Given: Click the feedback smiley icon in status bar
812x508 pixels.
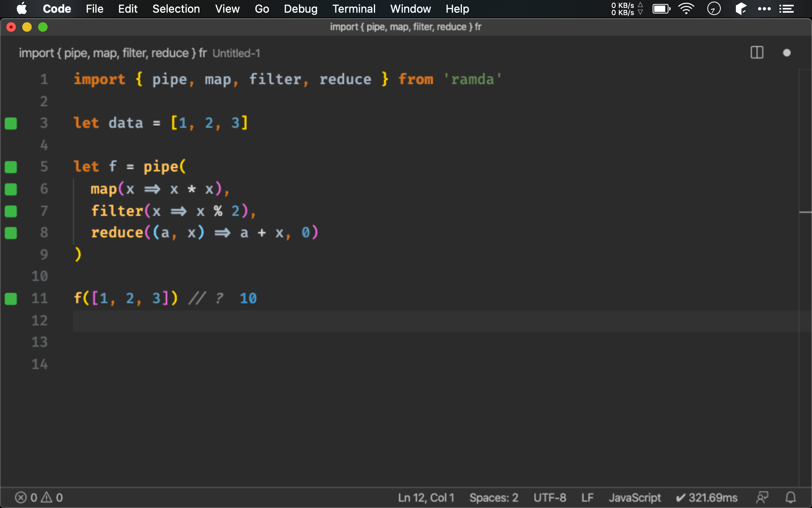Looking at the screenshot, I should tap(762, 498).
